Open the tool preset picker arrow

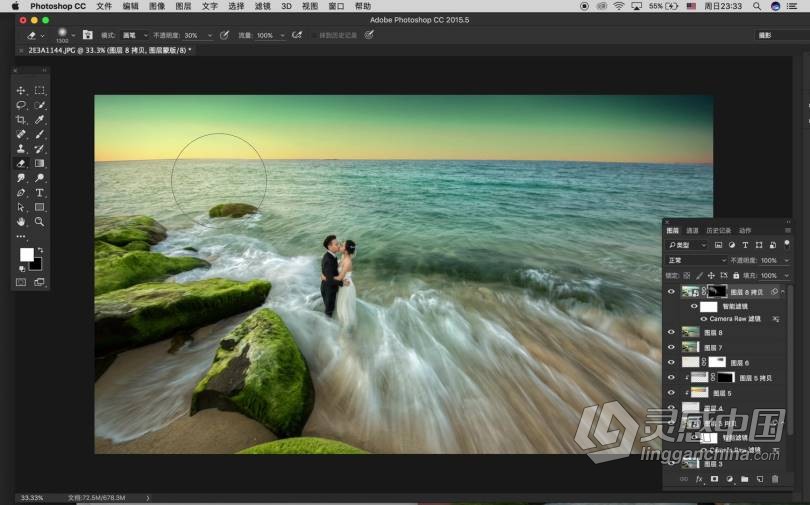pyautogui.click(x=42, y=35)
